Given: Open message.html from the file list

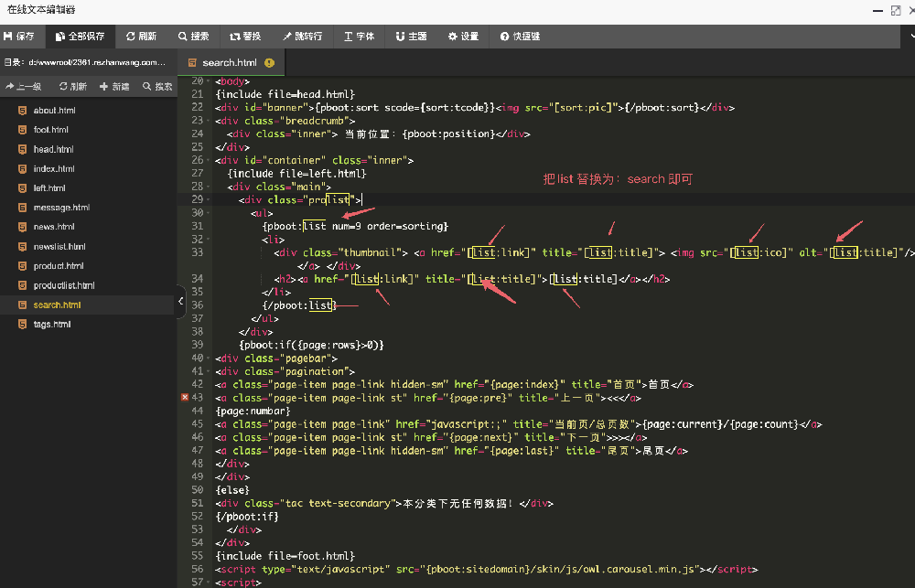Looking at the screenshot, I should click(61, 207).
